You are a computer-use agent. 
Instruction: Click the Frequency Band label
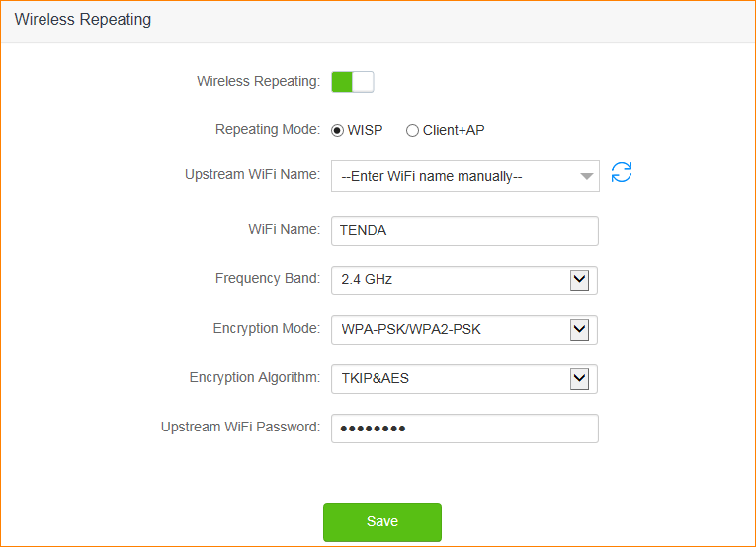click(268, 279)
